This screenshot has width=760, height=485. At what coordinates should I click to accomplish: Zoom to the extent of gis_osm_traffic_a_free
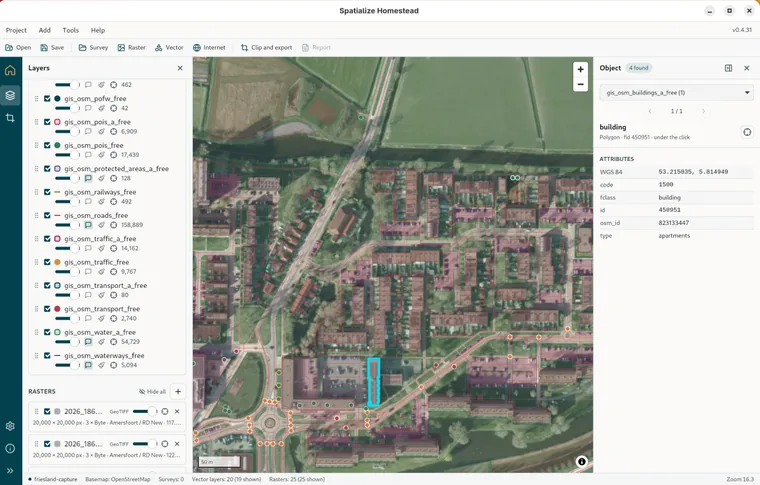click(x=113, y=248)
